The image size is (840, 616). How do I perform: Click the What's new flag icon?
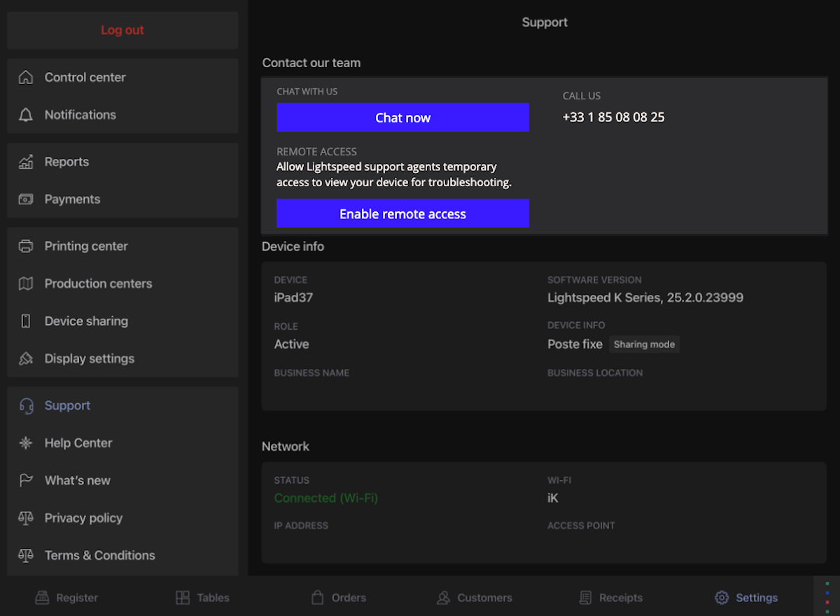pyautogui.click(x=26, y=480)
